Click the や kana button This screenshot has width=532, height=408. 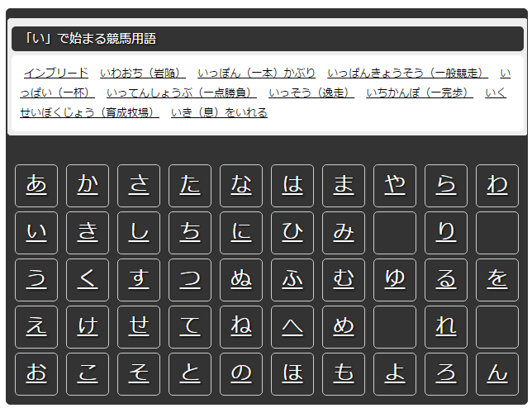click(395, 186)
